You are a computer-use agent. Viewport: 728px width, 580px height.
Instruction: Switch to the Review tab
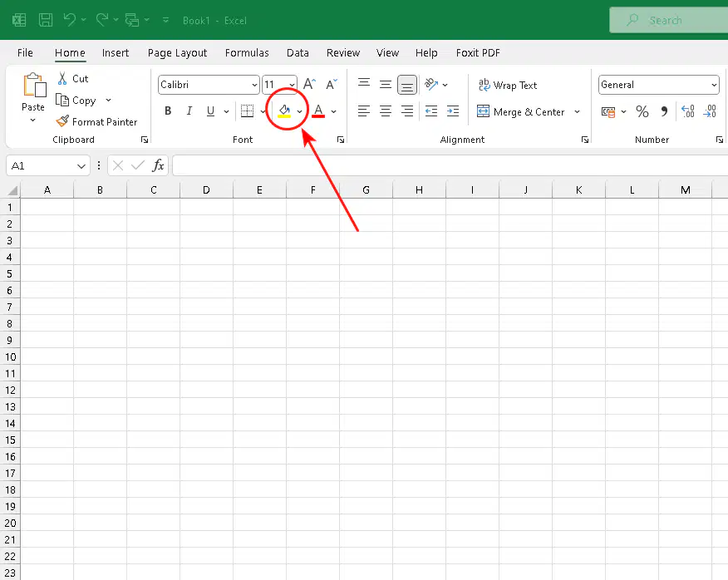pyautogui.click(x=343, y=53)
